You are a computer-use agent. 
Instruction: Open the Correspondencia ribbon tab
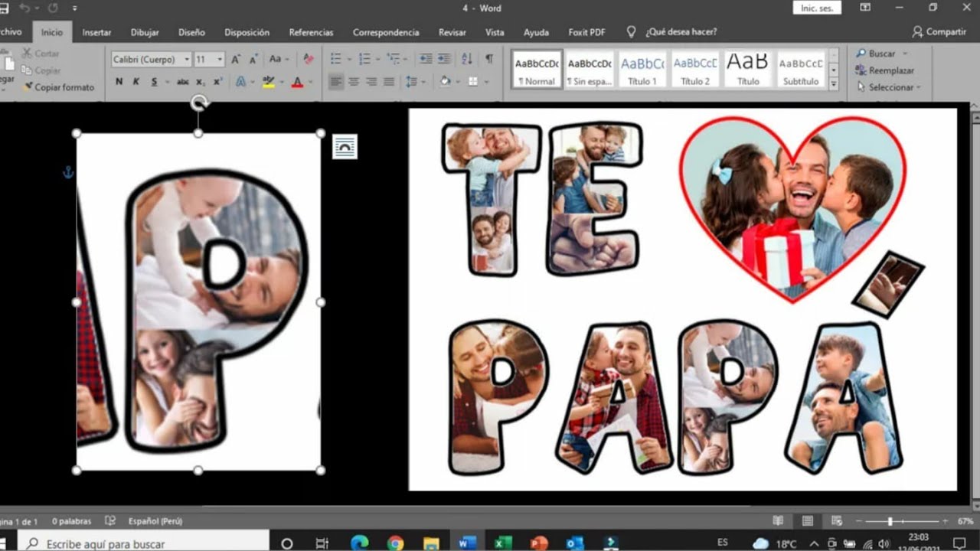pyautogui.click(x=386, y=32)
